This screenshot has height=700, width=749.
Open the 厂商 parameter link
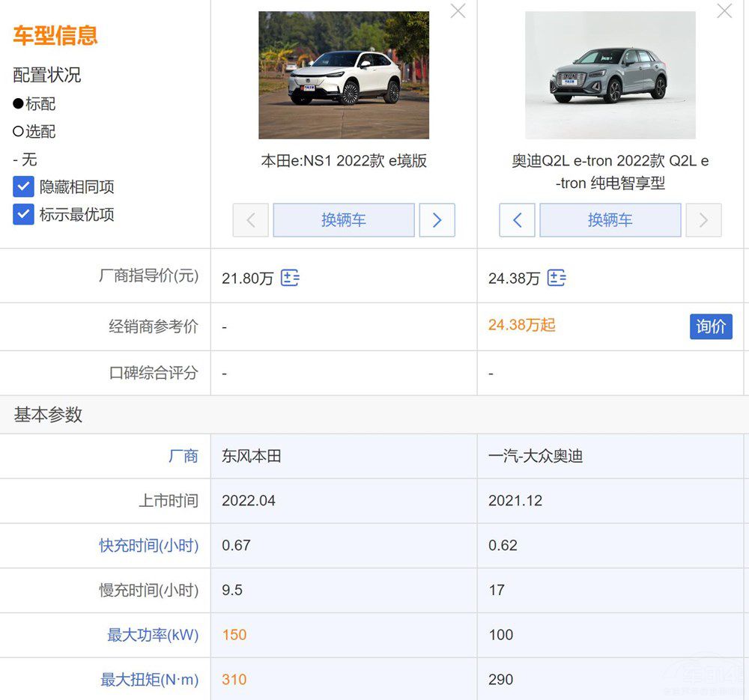[x=184, y=456]
